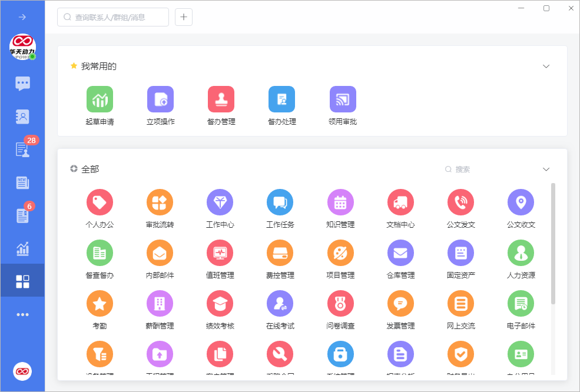Collapse the 全部 section chevron

[546, 169]
